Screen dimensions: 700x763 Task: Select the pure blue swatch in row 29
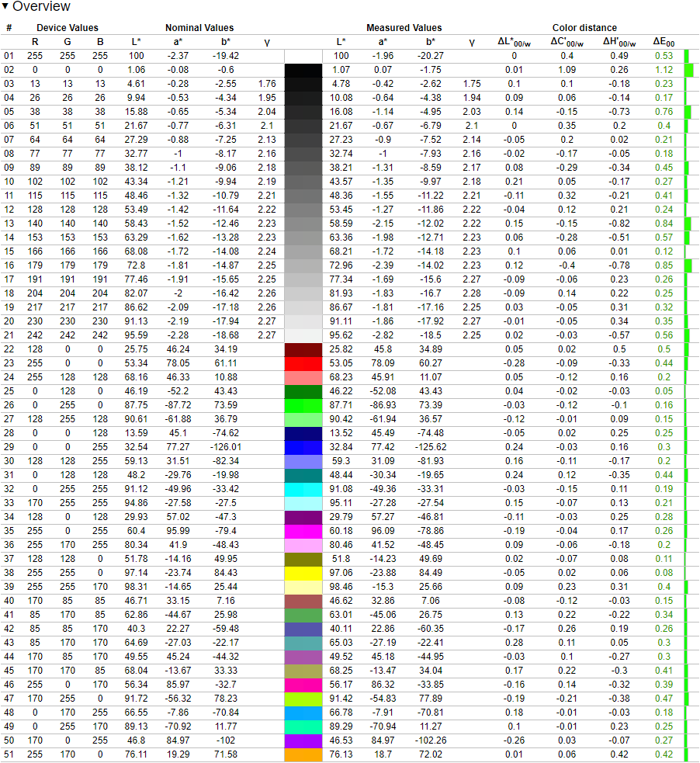pos(303,447)
